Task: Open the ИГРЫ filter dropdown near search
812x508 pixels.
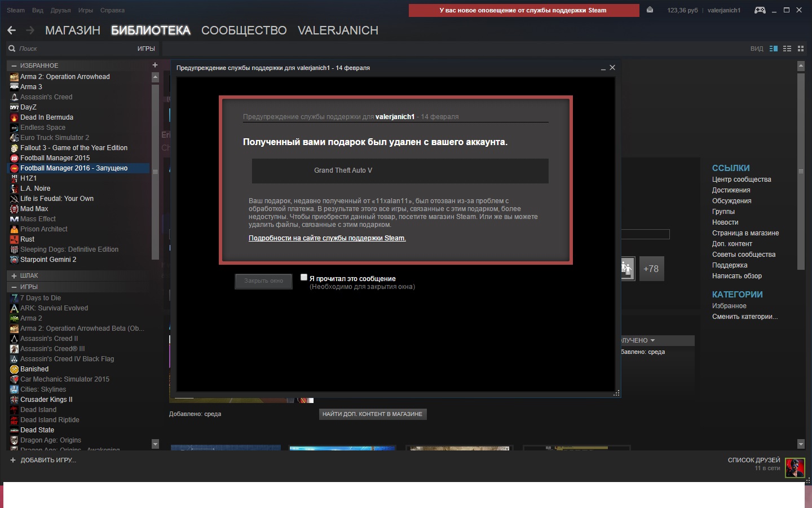Action: (146, 49)
